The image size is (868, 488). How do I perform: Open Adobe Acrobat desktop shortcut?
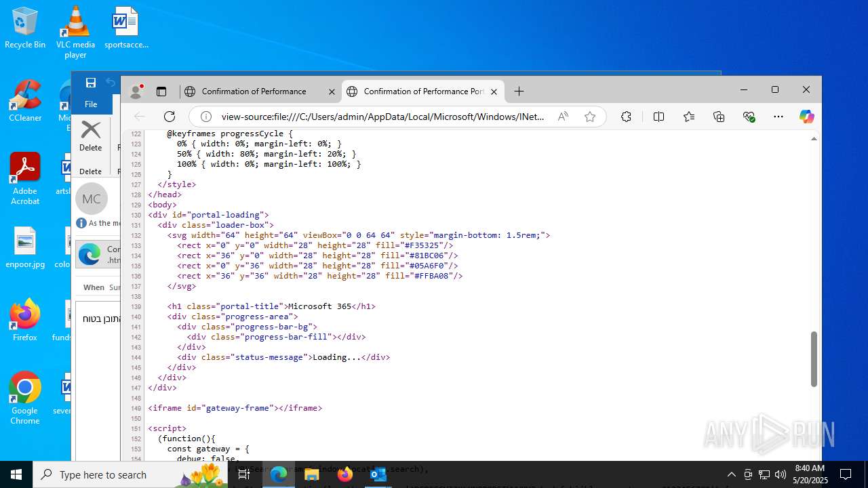[x=25, y=178]
